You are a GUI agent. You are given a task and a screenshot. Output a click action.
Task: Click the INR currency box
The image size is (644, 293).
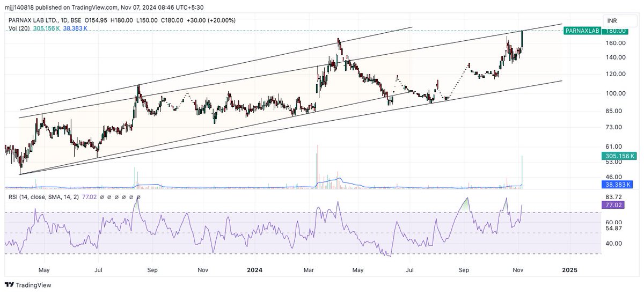tap(620, 20)
